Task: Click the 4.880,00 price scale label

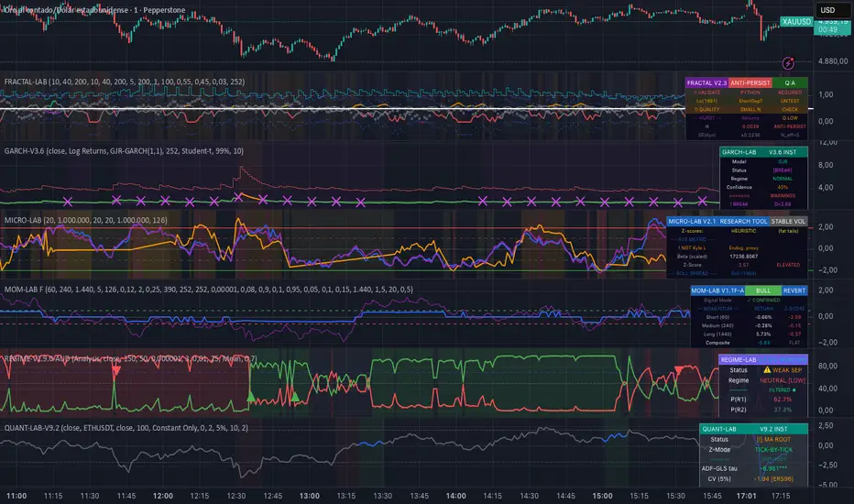Action: pos(833,61)
